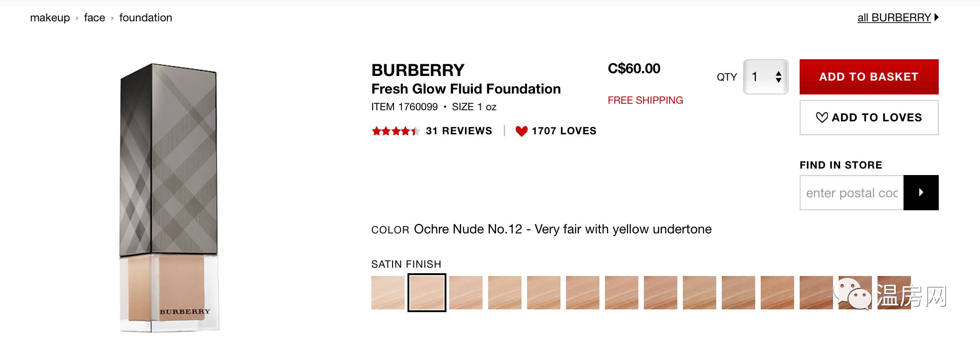
Task: Go to the face breadcrumb category
Action: coord(95,18)
